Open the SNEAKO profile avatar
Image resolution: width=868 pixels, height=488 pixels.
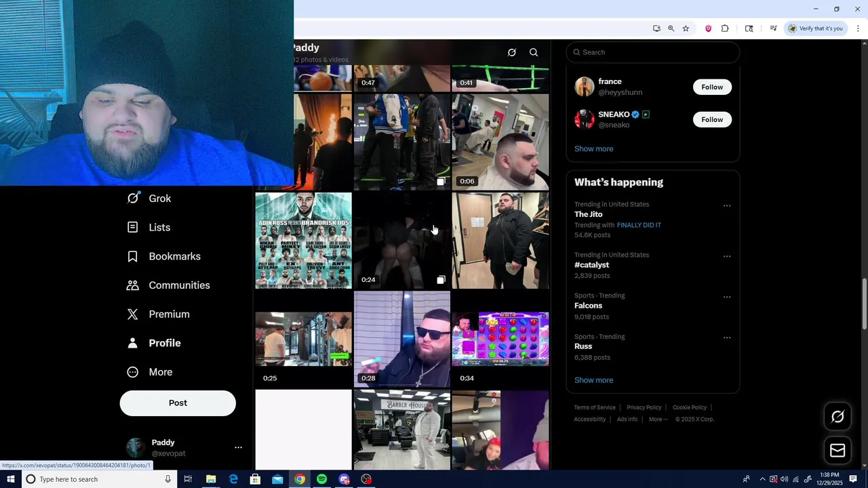[585, 119]
